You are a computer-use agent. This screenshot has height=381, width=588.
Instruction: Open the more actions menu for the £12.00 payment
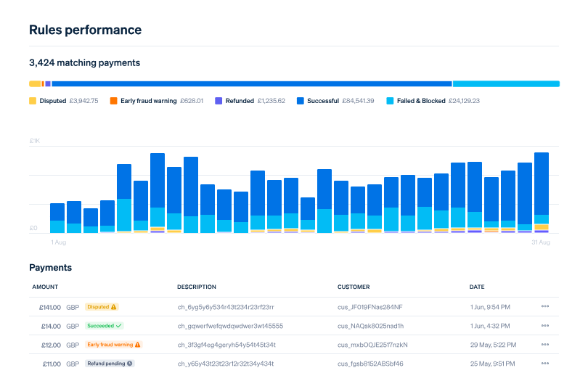[x=544, y=345]
